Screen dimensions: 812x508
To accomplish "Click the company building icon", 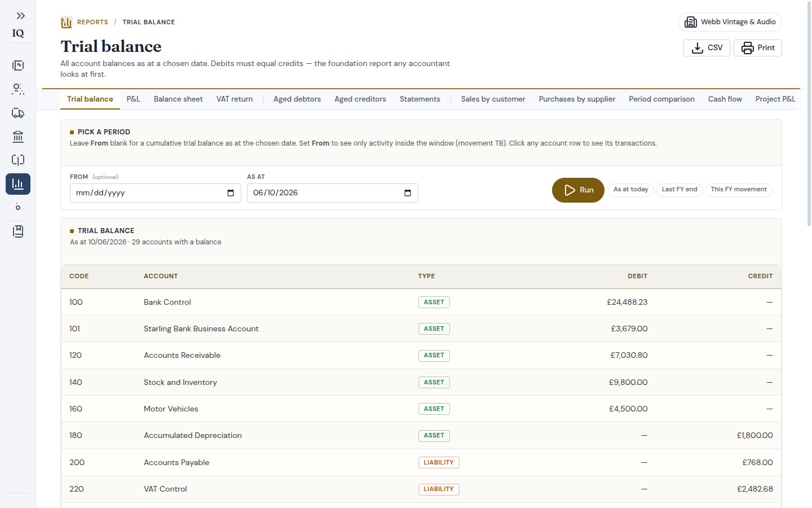I will 690,22.
